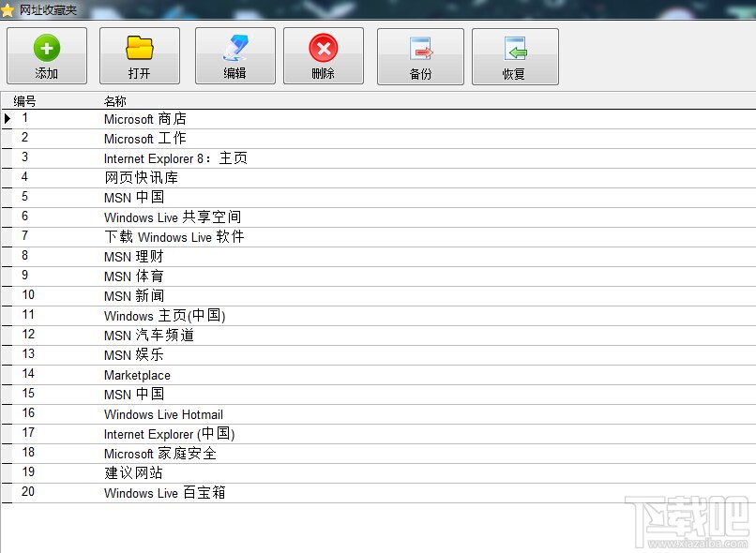Image resolution: width=756 pixels, height=553 pixels.
Task: Click the red 删除 (Delete) button
Action: point(324,56)
